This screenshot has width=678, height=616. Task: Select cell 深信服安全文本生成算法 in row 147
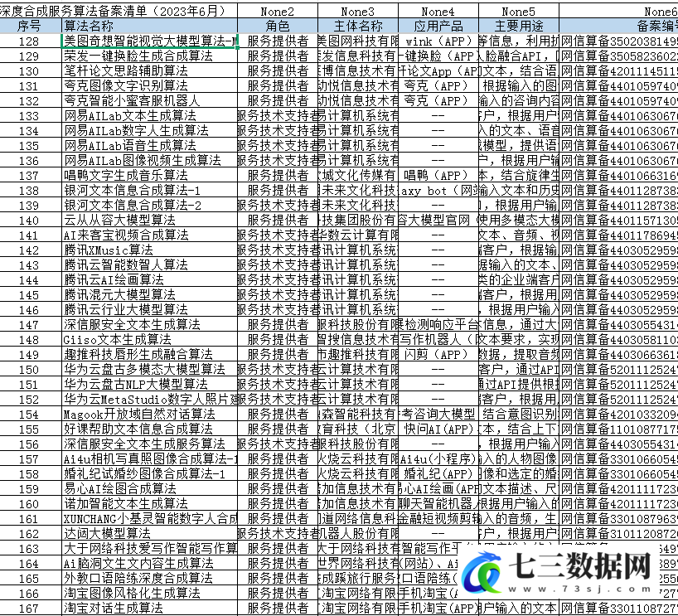click(x=150, y=325)
